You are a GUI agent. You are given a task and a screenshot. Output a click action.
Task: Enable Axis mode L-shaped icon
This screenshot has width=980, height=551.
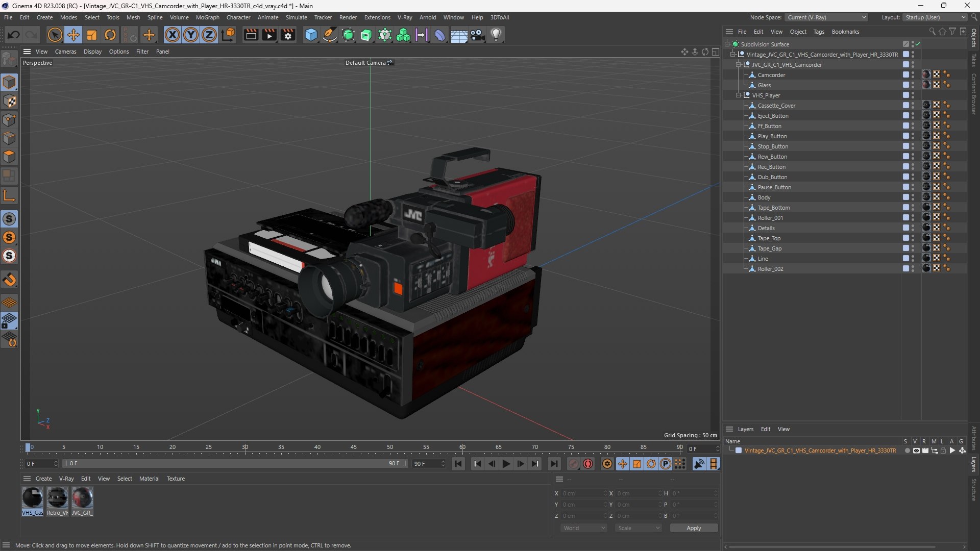9,195
